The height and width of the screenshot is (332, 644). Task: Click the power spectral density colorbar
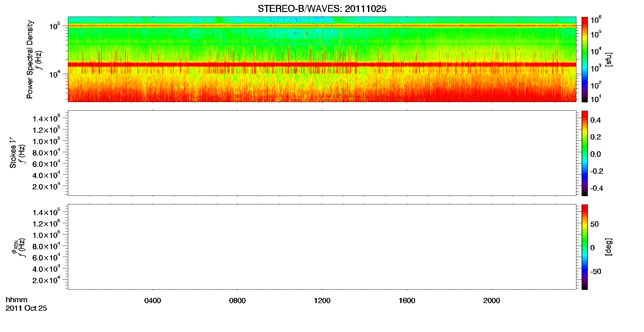(585, 59)
